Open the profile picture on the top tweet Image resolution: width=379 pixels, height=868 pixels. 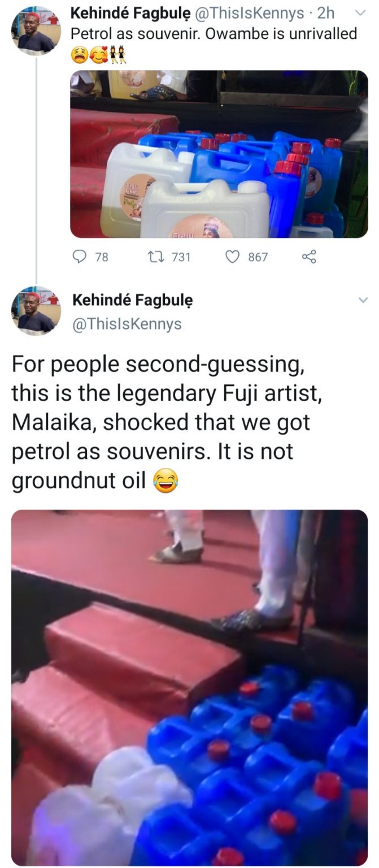(36, 30)
